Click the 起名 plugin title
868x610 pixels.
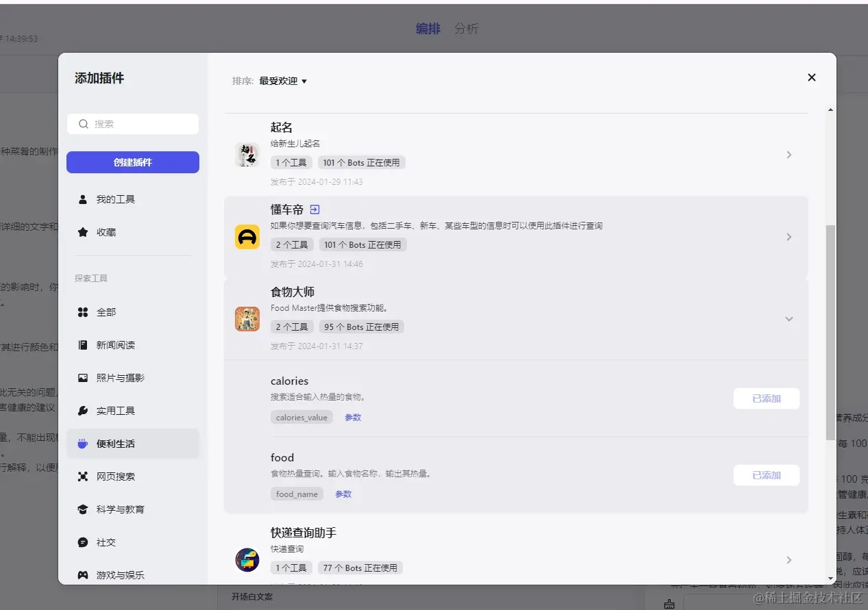tap(282, 127)
